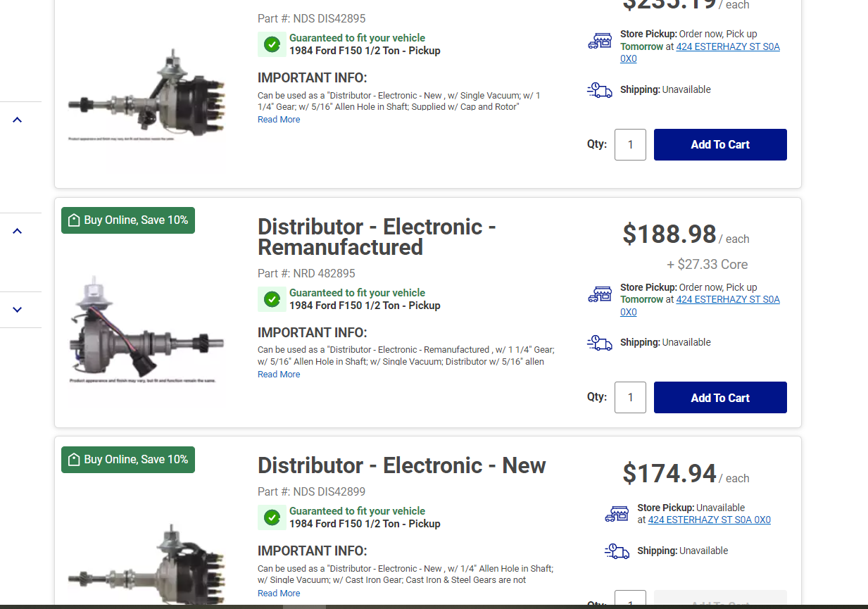This screenshot has height=609, width=868.
Task: Click the quantity input for the remanufactured distributor
Action: pos(629,397)
